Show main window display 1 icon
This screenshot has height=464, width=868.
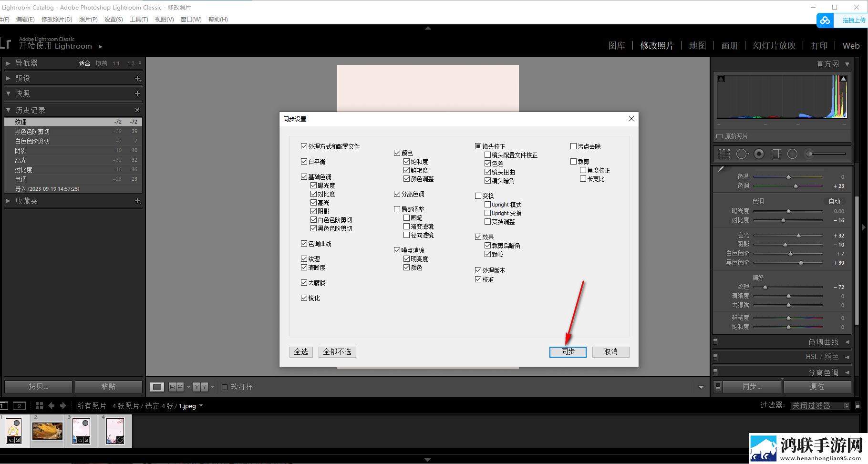click(4, 406)
